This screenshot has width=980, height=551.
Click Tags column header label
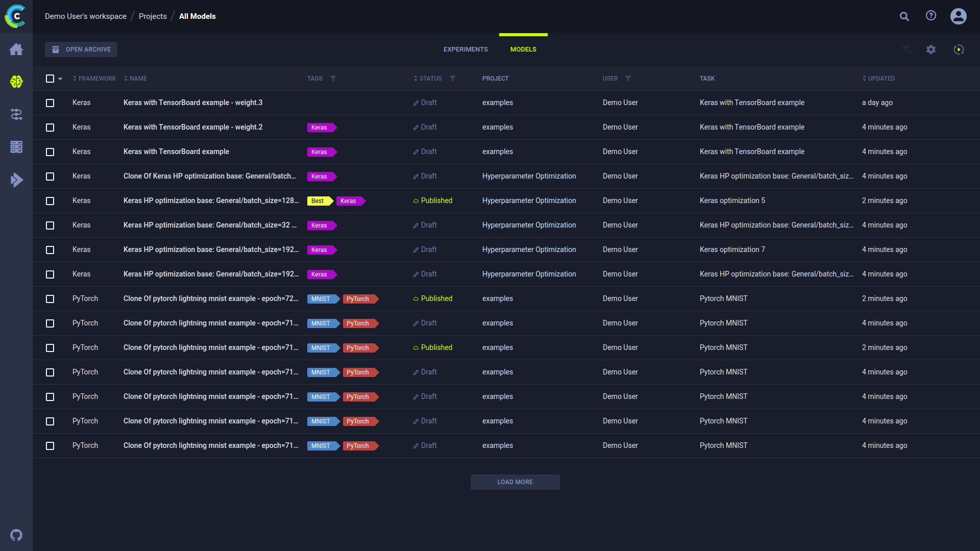click(315, 79)
